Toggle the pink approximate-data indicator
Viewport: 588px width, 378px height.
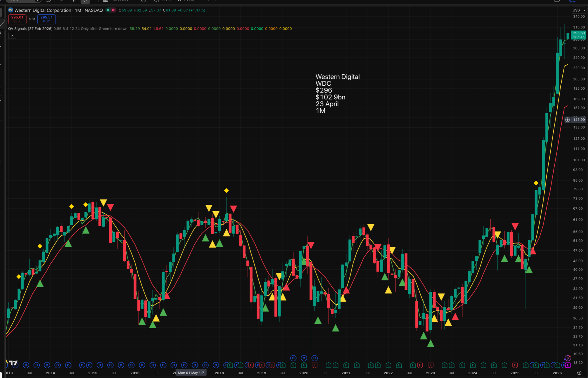coord(113,10)
